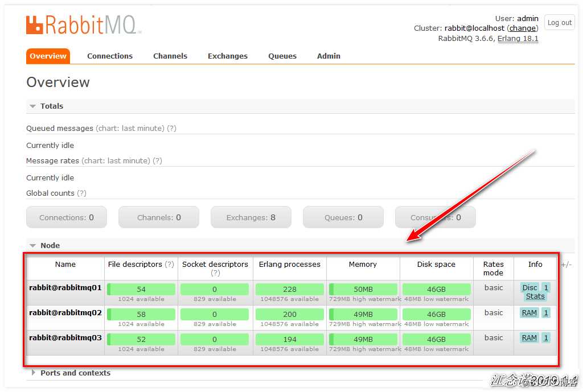Click Erlang processes bar showing 194
The width and height of the screenshot is (583, 392).
pos(290,339)
